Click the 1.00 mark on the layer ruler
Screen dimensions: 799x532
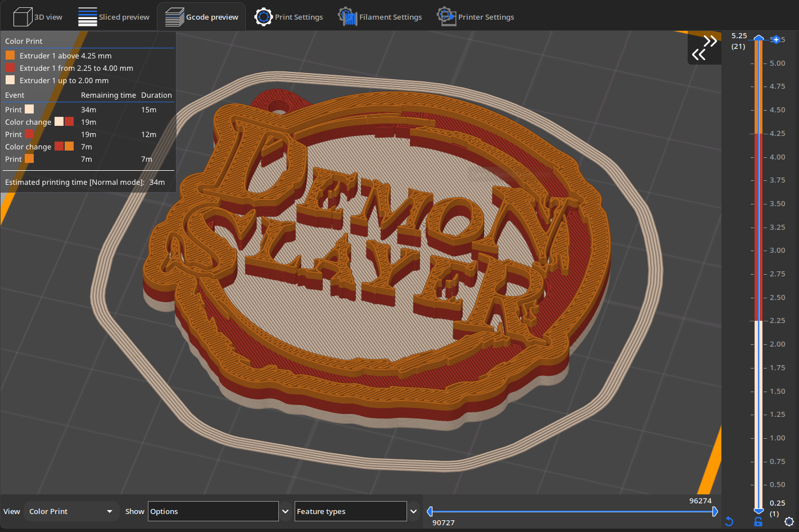click(778, 438)
